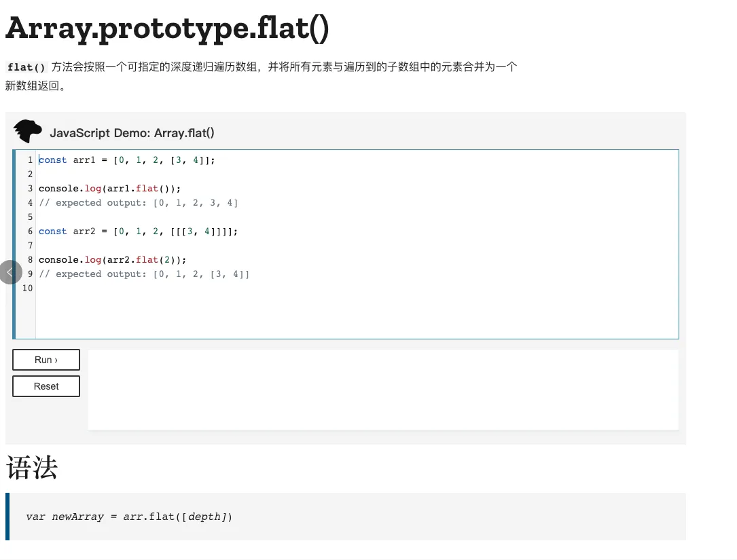Click the MDN dinosaur logo icon
The width and height of the screenshot is (737, 560).
click(27, 132)
